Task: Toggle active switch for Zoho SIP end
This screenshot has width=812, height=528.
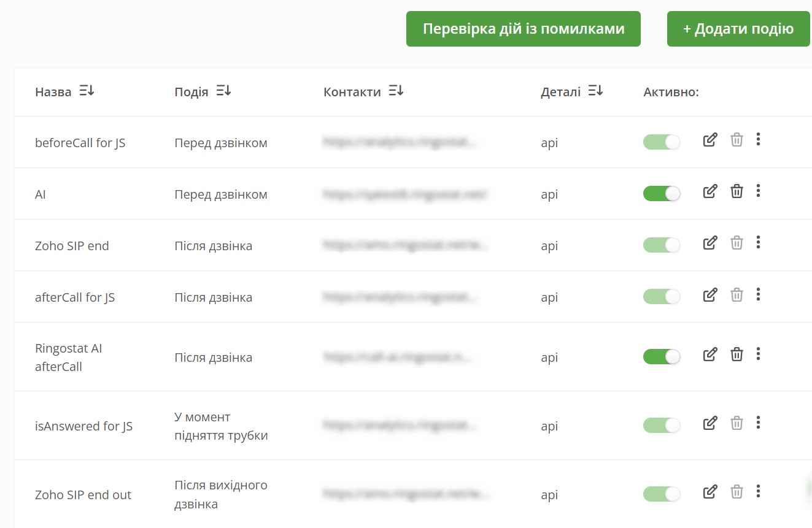Action: pyautogui.click(x=662, y=245)
